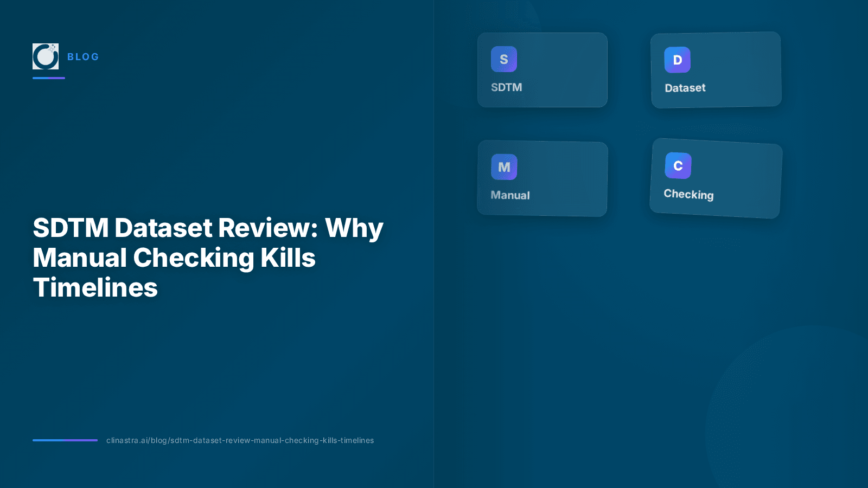Click the Checking card label
This screenshot has width=868, height=488.
[688, 194]
